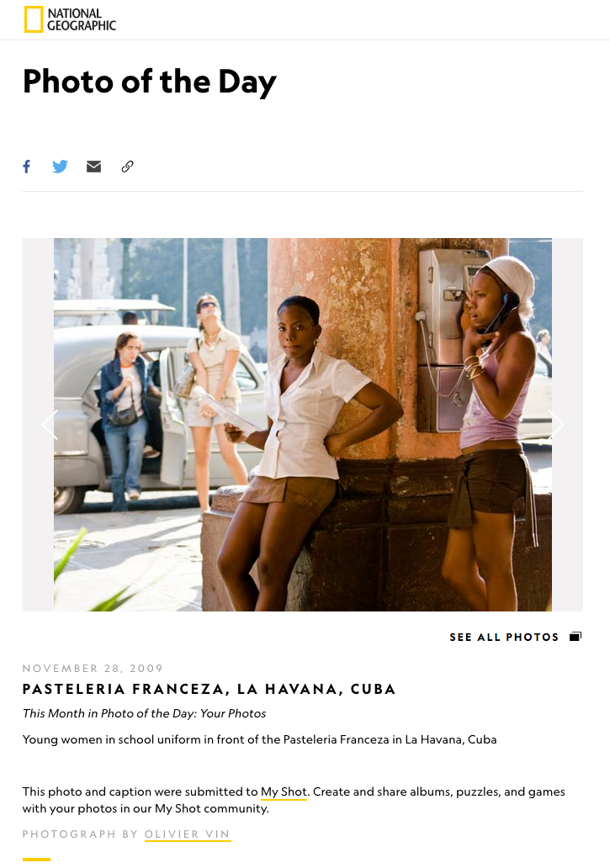Open the See All Photos link
Screen dimensions: 610x868
click(x=504, y=638)
